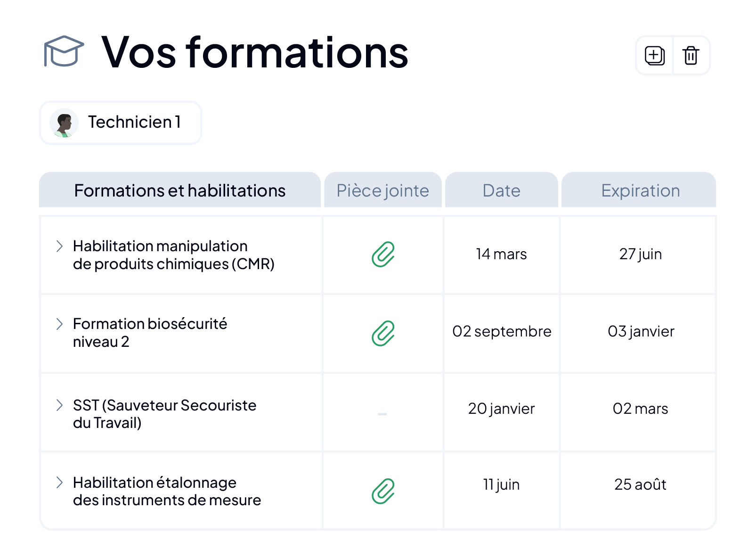
Task: Select the Technicien 1 chip
Action: tap(121, 123)
